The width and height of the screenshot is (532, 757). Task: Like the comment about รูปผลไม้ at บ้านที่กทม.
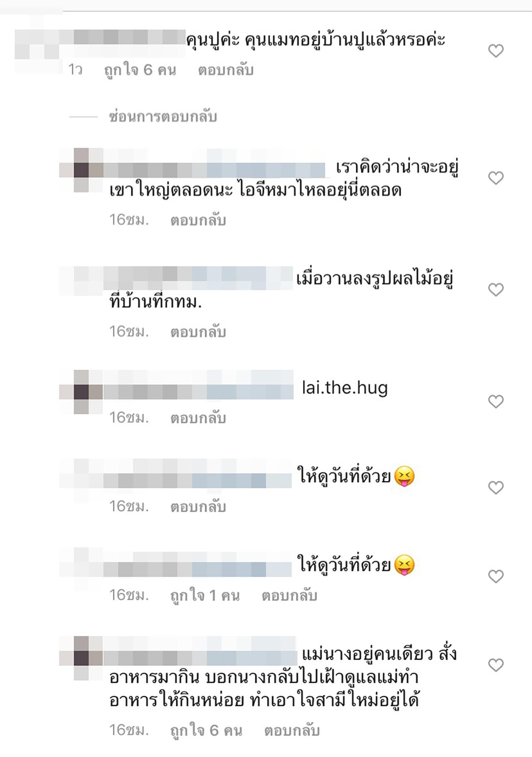pyautogui.click(x=495, y=289)
